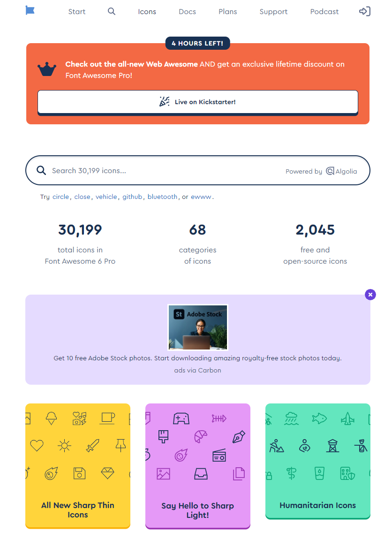This screenshot has height=547, width=392.
Task: Navigate to the Support section
Action: tap(273, 12)
